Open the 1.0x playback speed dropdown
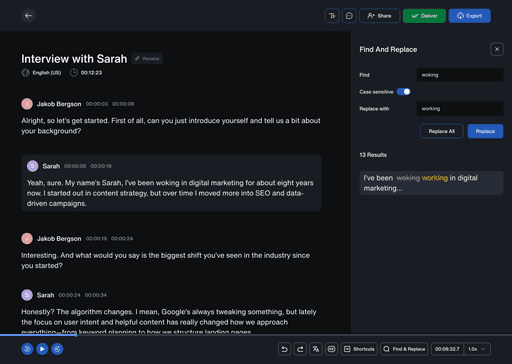 point(477,349)
